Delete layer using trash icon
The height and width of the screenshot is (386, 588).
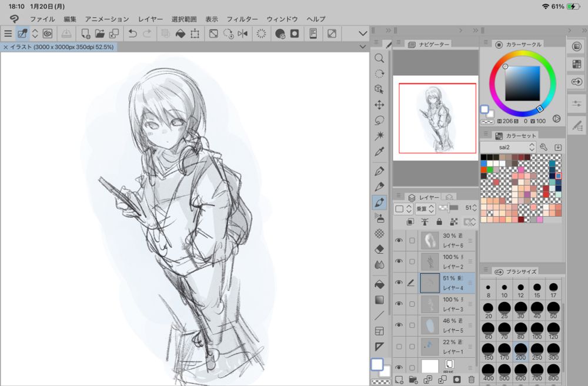pyautogui.click(x=471, y=380)
